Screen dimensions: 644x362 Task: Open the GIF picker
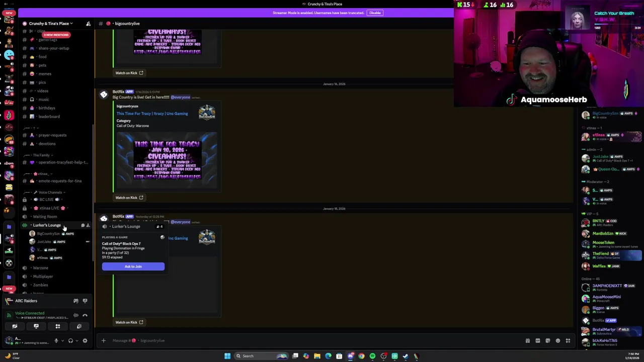click(538, 341)
